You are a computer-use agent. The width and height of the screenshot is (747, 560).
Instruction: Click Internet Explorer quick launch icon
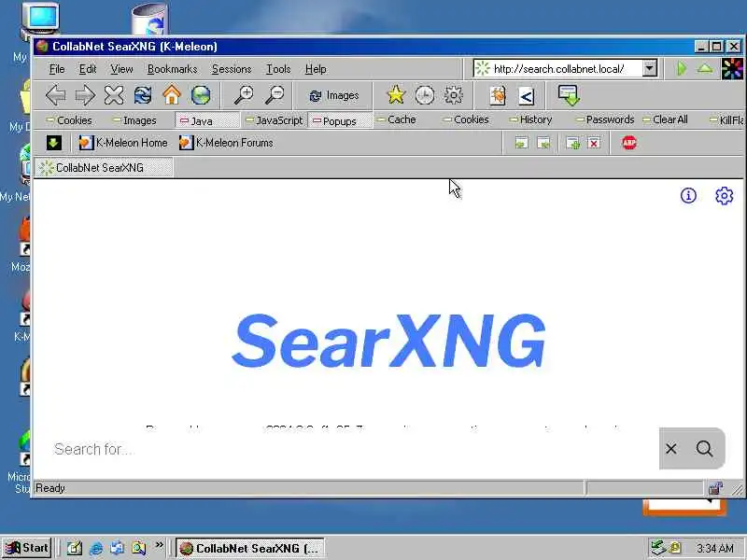point(96,549)
